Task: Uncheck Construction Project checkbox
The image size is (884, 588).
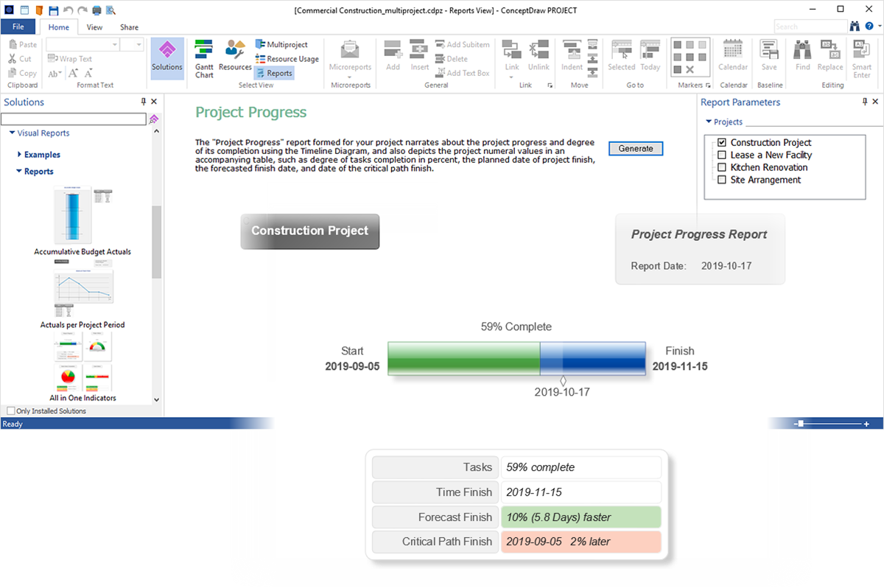Action: coord(722,142)
